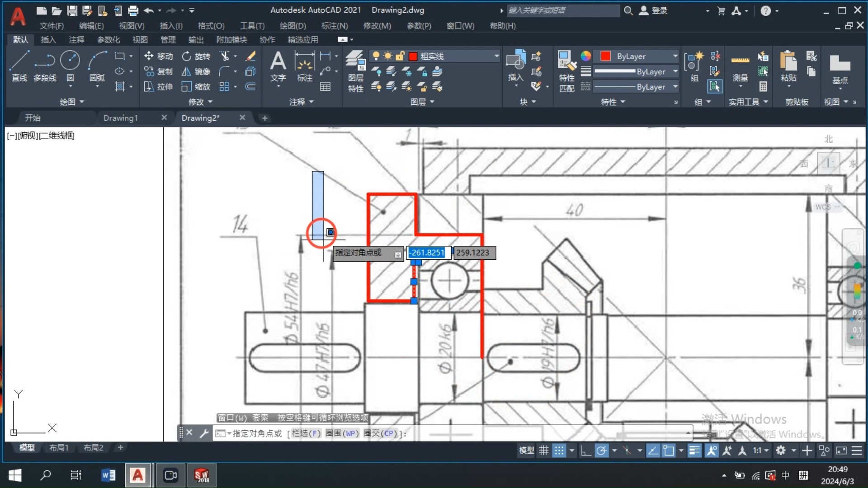Screen dimensions: 868x488
Task: Click the keyword search input field
Action: (x=562, y=10)
